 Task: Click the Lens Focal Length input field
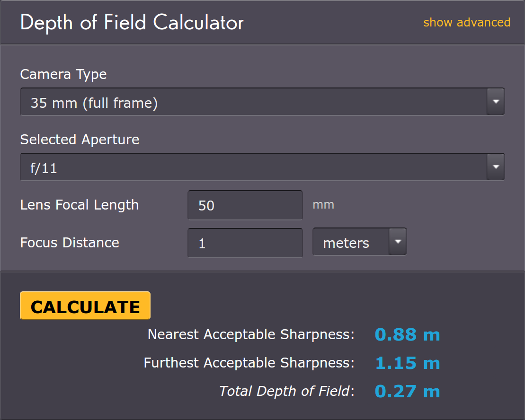pyautogui.click(x=245, y=205)
